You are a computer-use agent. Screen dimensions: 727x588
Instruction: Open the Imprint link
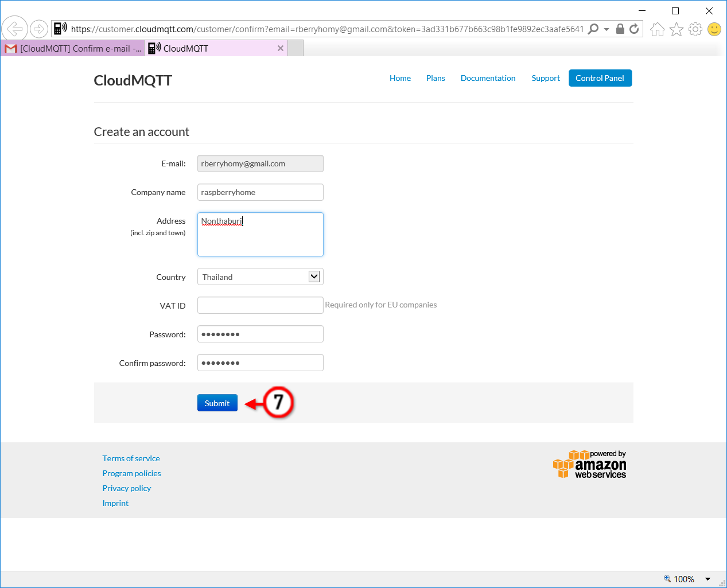click(x=115, y=503)
